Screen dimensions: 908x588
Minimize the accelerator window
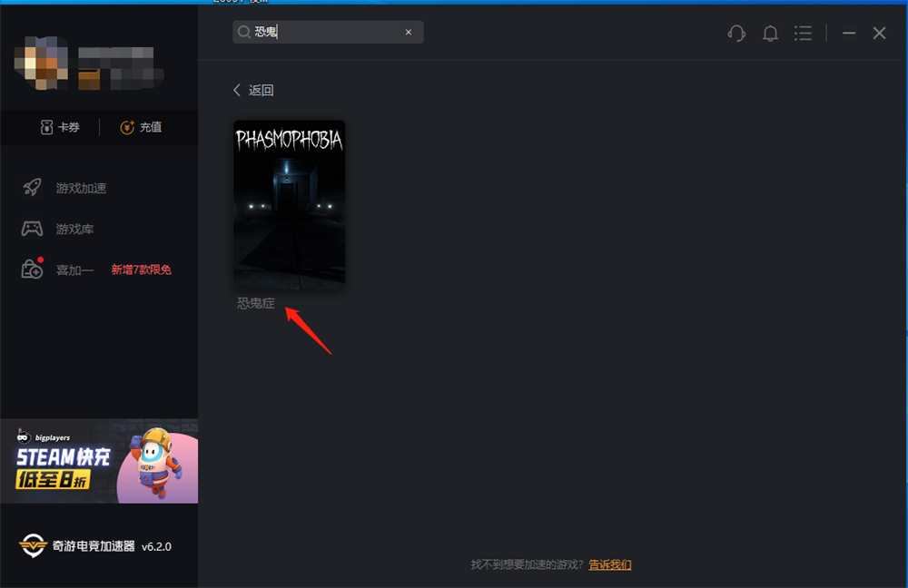point(849,33)
